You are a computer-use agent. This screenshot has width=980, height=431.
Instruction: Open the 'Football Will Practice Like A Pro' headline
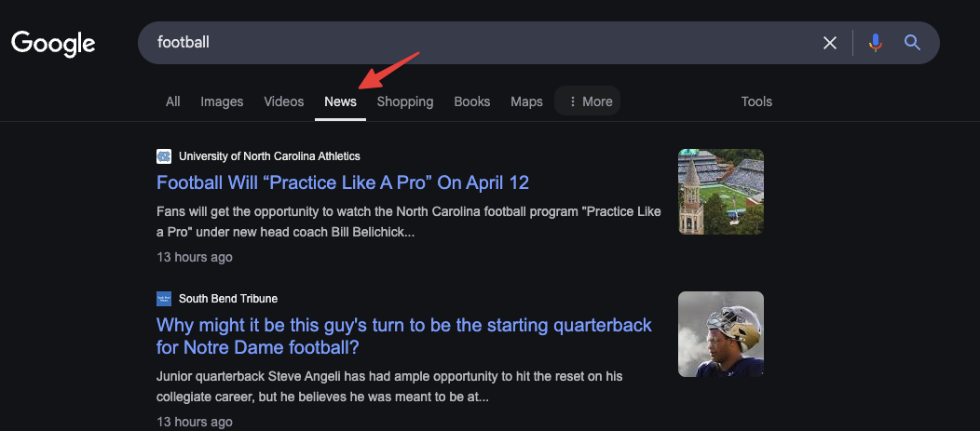click(343, 182)
